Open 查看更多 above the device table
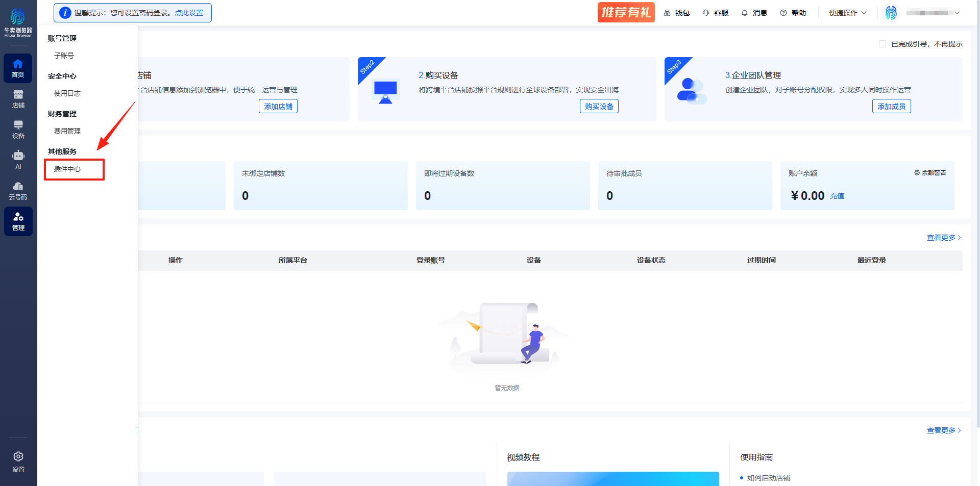This screenshot has height=486, width=980. pos(944,238)
